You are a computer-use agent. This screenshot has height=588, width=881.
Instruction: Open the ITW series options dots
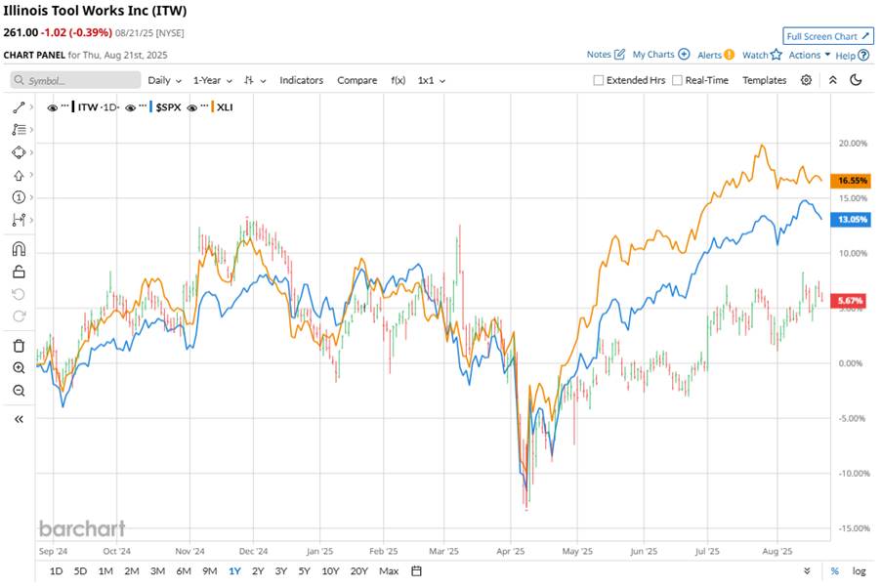[x=65, y=105]
